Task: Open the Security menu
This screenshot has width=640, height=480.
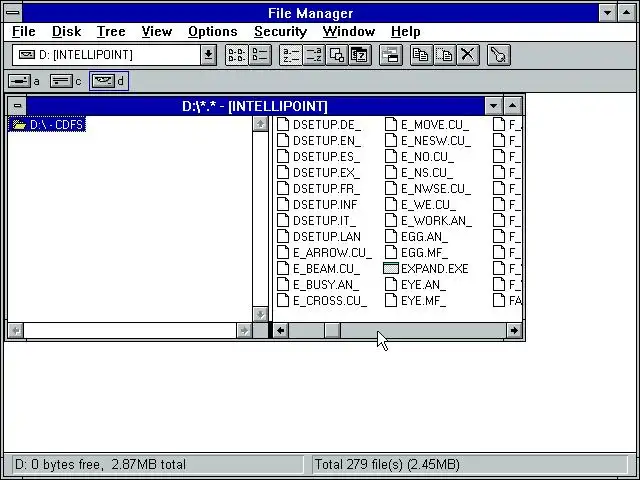Action: pyautogui.click(x=280, y=31)
